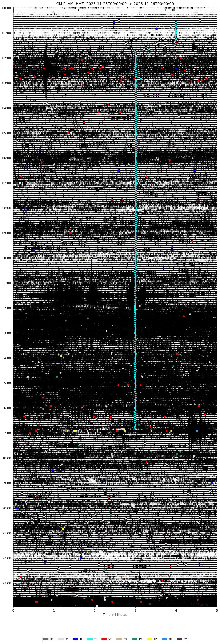Select the tan DS marker on 10:00 row

[83, 258]
